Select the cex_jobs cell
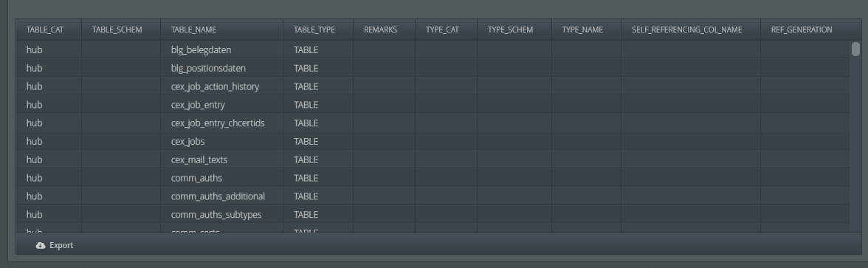 [221, 141]
